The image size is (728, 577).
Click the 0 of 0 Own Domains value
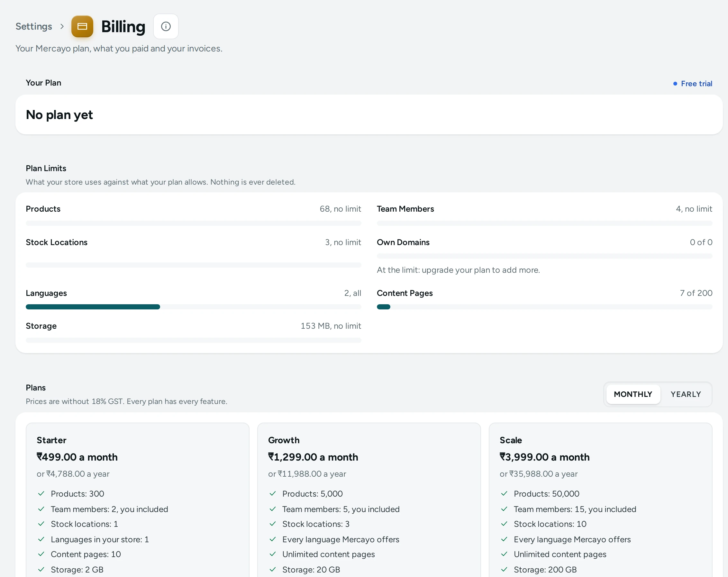point(701,242)
